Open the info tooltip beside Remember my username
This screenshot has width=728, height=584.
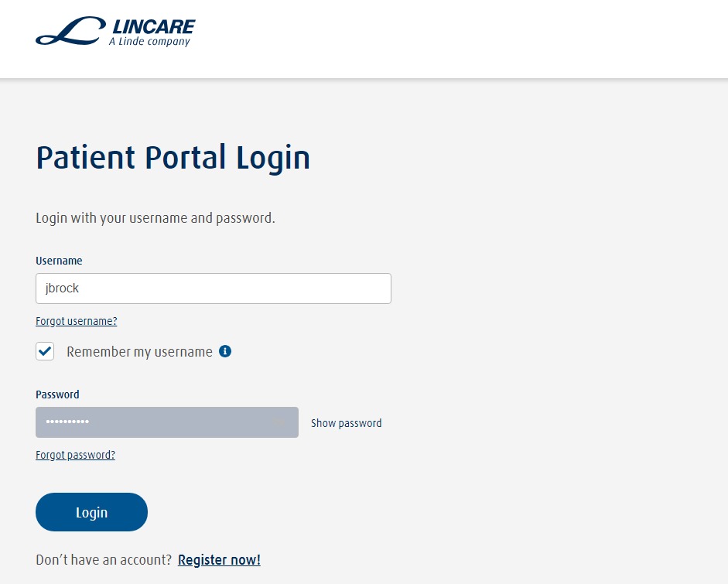tap(225, 351)
